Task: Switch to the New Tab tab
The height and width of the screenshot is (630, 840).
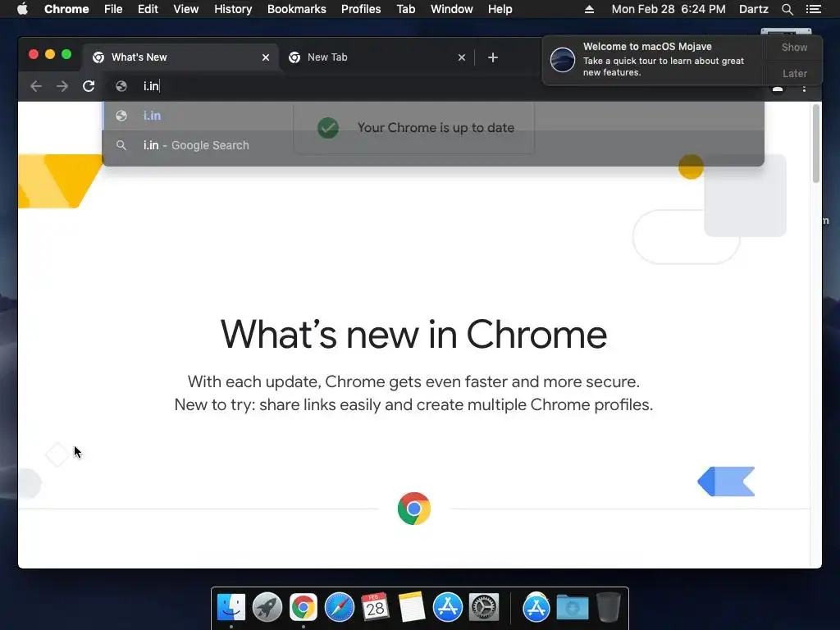Action: click(377, 57)
